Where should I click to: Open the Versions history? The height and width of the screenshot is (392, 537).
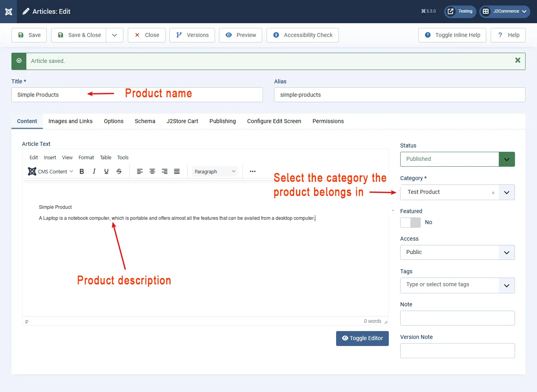click(x=192, y=35)
